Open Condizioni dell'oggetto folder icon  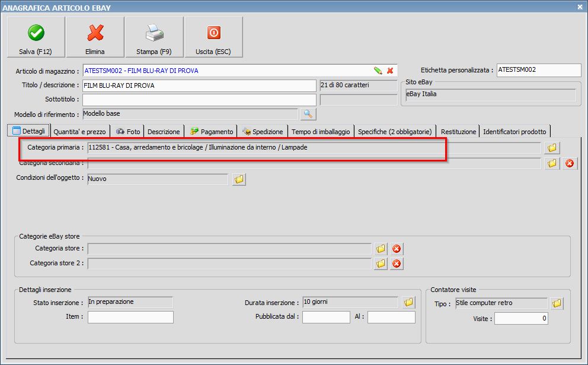pyautogui.click(x=239, y=179)
